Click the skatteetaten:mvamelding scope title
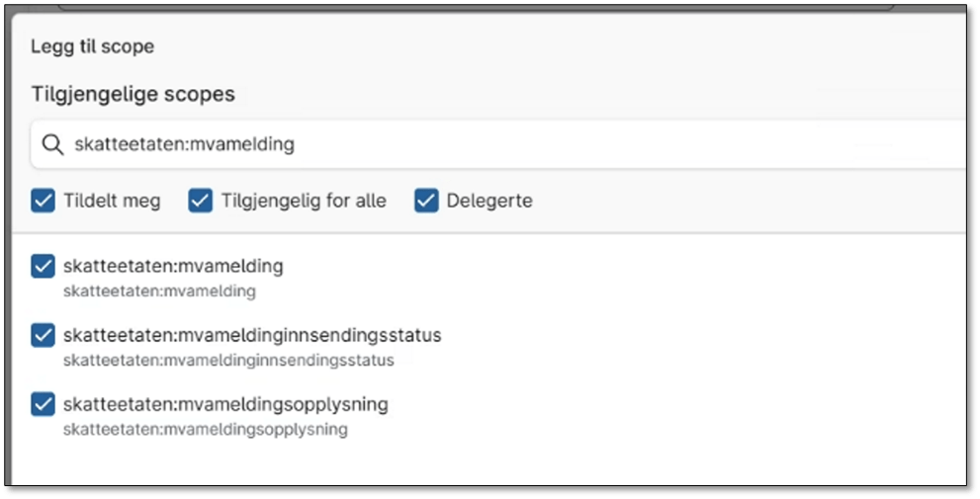The image size is (980, 499). 173,267
